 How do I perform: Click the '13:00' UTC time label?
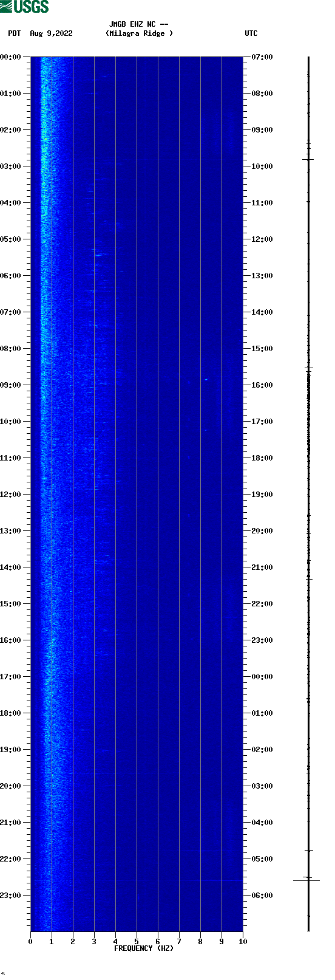click(262, 276)
